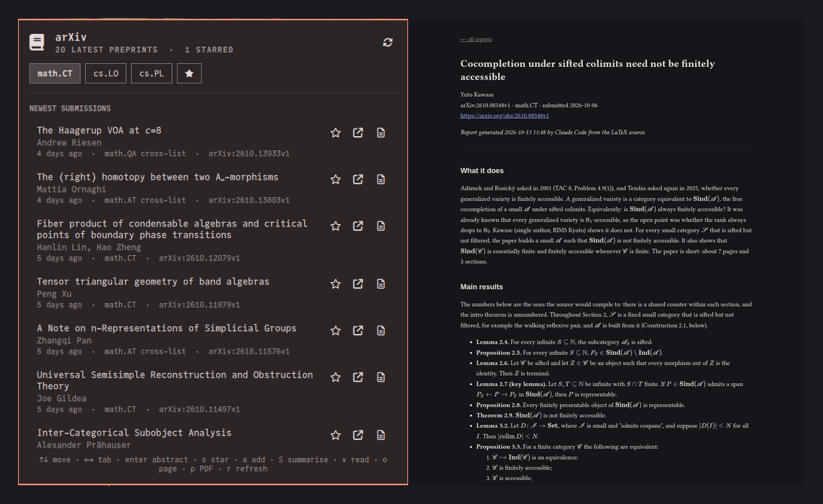Switch to the math.CT tab
This screenshot has height=504, width=823.
point(54,74)
